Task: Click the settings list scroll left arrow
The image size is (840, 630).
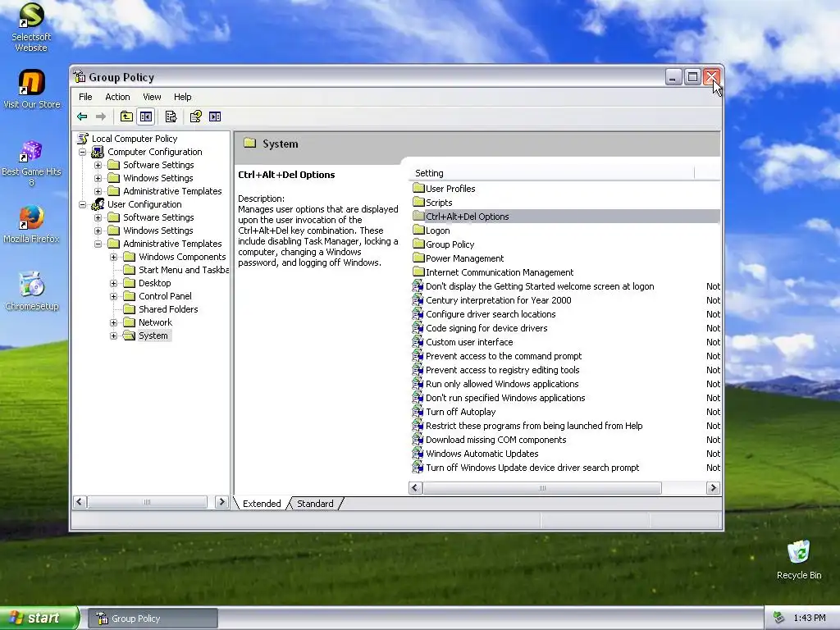Action: [x=416, y=488]
